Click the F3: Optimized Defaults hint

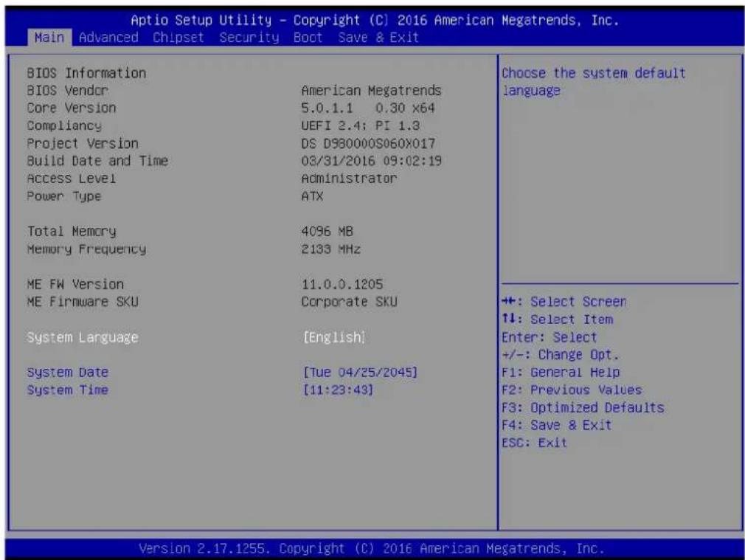(583, 408)
